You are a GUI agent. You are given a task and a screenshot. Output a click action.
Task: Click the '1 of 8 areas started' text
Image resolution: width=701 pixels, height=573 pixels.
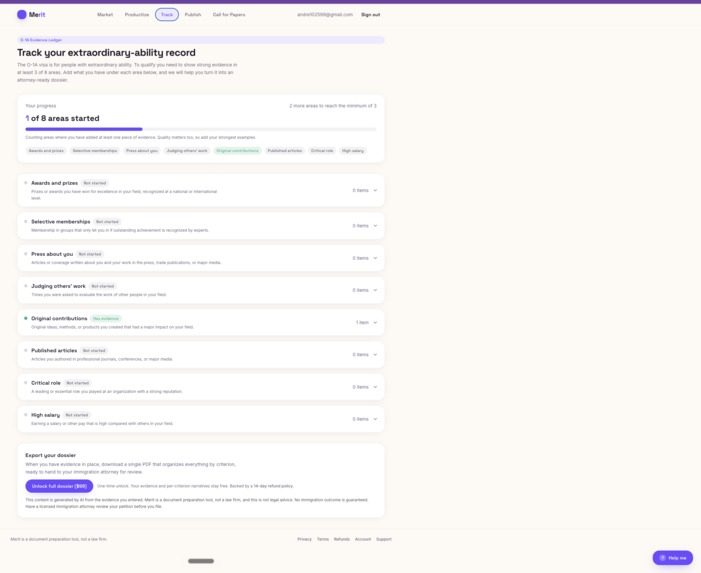click(63, 118)
